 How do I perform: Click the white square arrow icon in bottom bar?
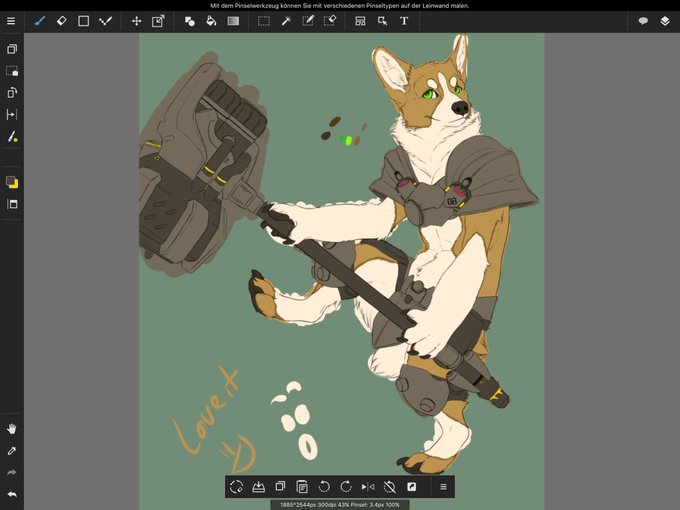(x=412, y=487)
